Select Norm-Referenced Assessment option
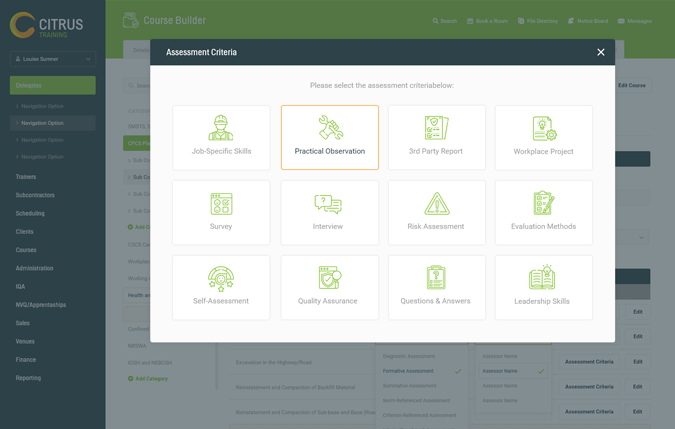The width and height of the screenshot is (675, 429). point(416,401)
